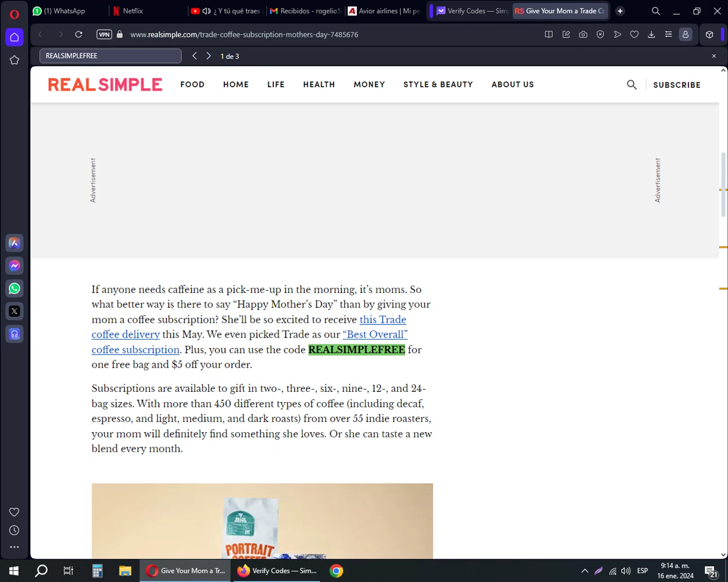Open Task View on the taskbar
This screenshot has width=728, height=582.
coord(68,571)
